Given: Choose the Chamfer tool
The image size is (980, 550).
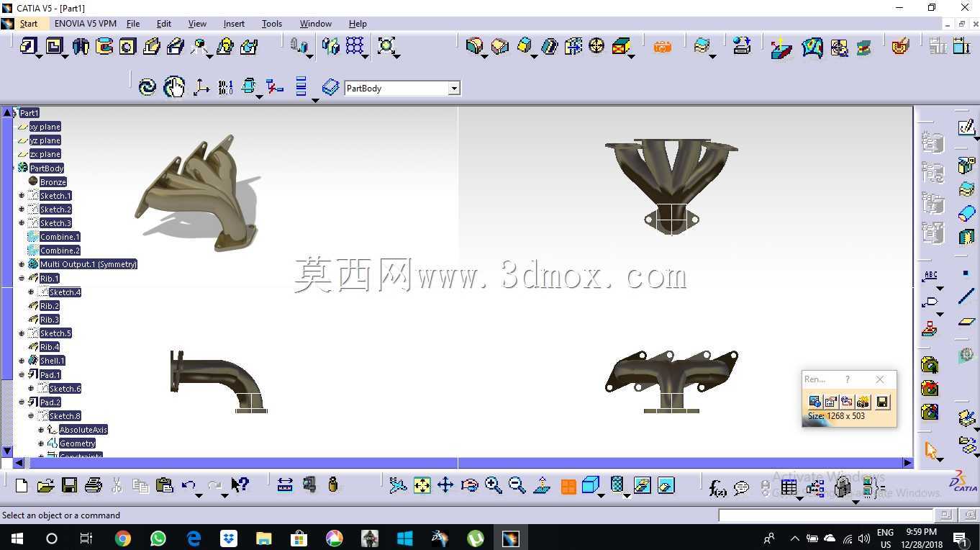Looking at the screenshot, I should pos(499,47).
